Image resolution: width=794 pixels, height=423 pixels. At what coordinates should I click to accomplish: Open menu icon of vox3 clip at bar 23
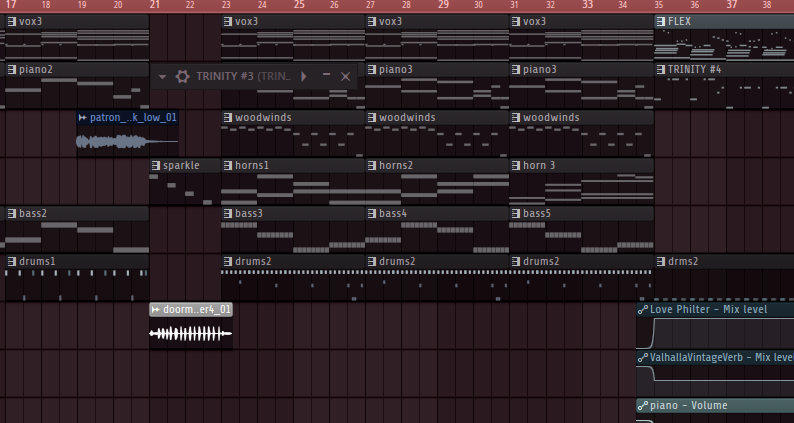[x=228, y=22]
